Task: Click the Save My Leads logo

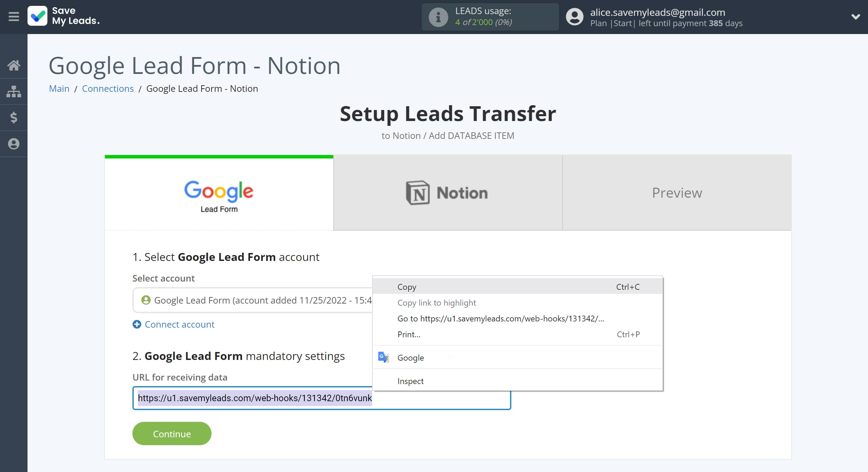Action: [x=64, y=16]
